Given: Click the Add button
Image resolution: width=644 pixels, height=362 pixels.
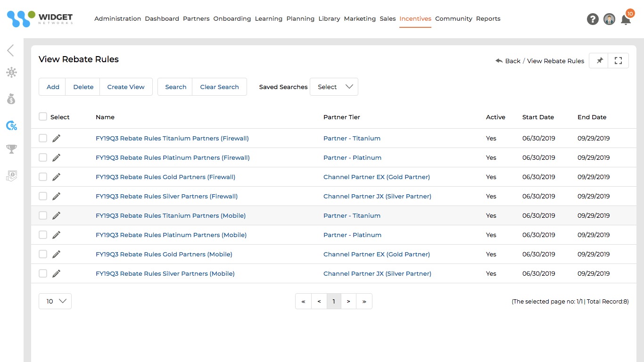Looking at the screenshot, I should click(x=53, y=87).
